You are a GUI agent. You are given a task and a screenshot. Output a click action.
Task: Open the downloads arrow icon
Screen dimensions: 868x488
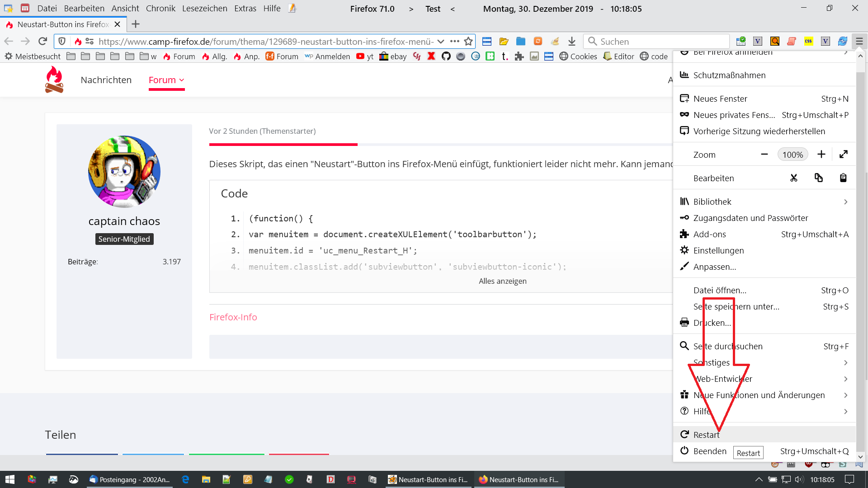pos(572,41)
